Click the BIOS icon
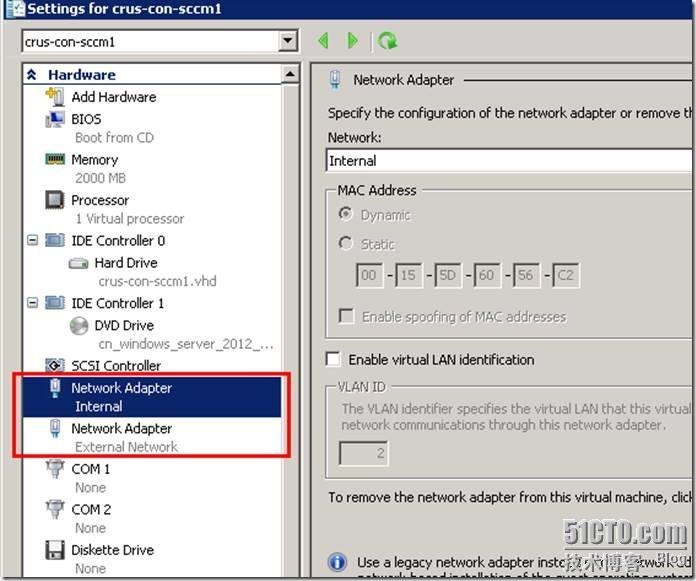This screenshot has height=581, width=696. point(55,119)
